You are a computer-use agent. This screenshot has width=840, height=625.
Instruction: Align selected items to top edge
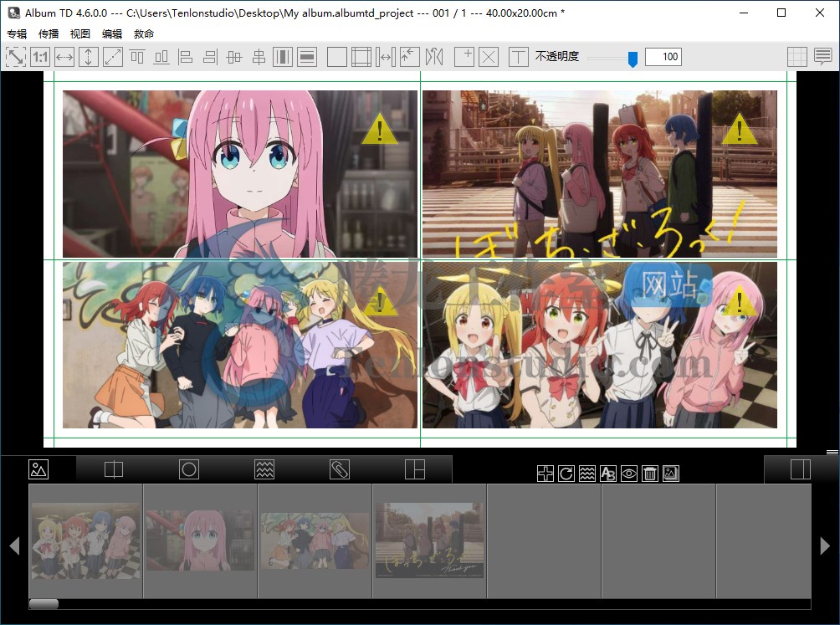137,57
